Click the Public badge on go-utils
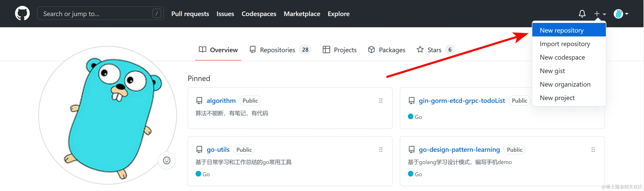The image size is (644, 191). 244,150
